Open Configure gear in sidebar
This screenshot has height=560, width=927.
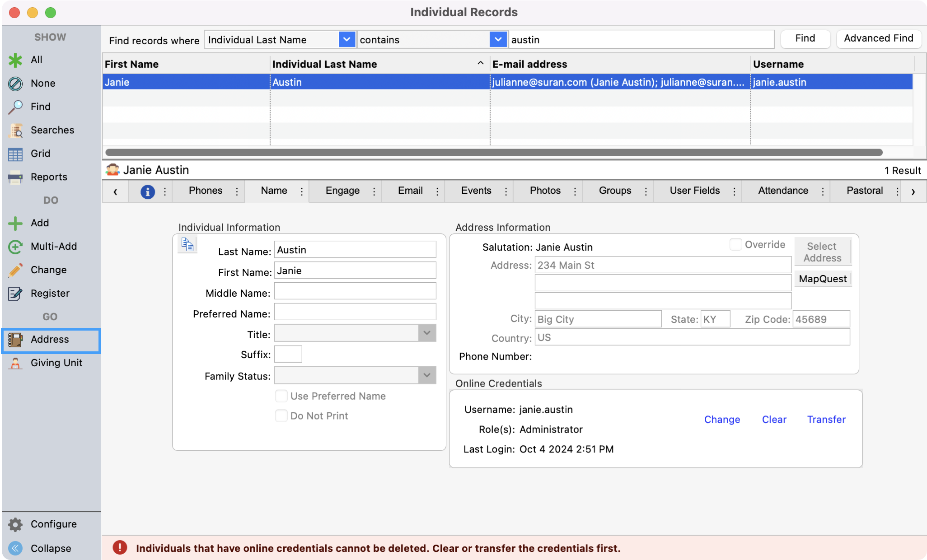15,524
